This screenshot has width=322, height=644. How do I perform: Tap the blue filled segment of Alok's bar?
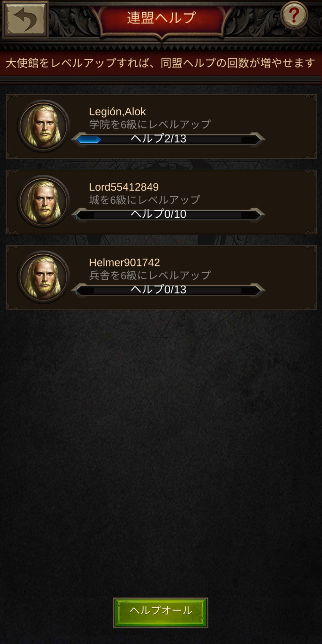click(x=89, y=140)
